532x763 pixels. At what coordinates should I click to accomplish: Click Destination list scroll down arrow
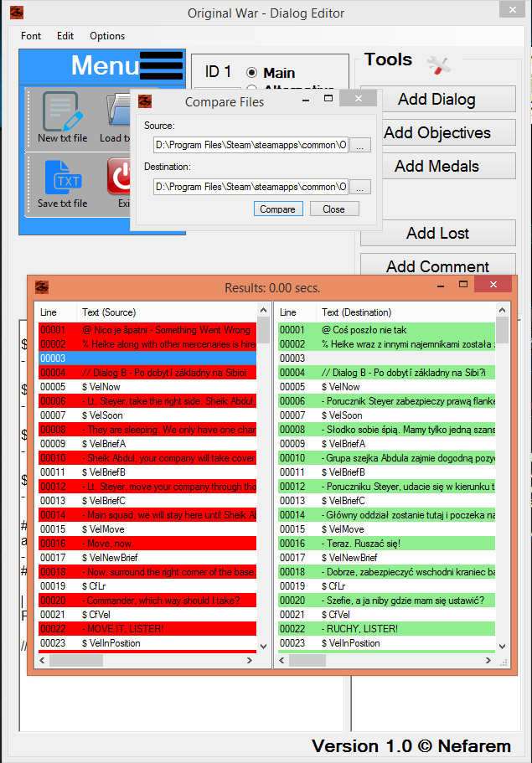[x=503, y=647]
